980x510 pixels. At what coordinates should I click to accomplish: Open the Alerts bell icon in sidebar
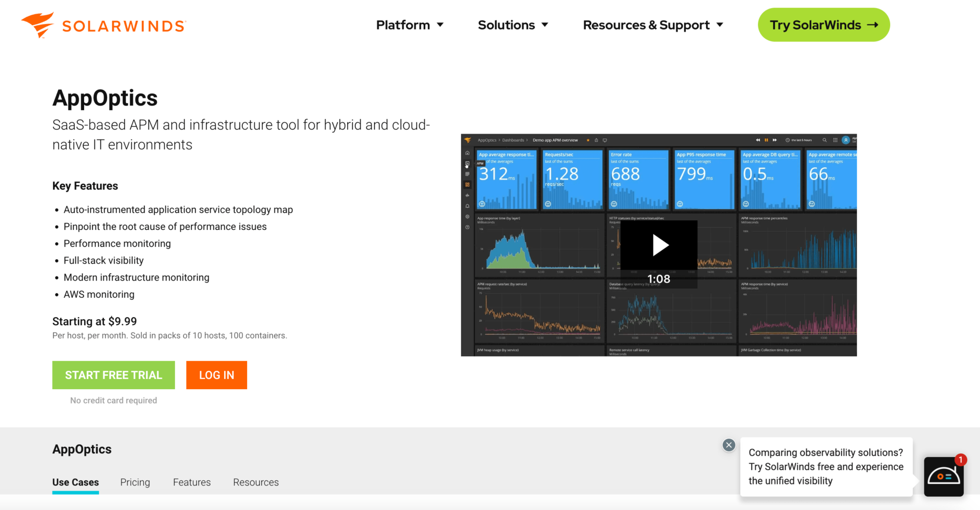tap(467, 205)
